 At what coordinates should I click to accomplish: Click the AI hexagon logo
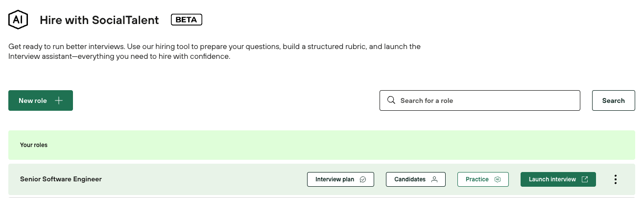pyautogui.click(x=18, y=20)
